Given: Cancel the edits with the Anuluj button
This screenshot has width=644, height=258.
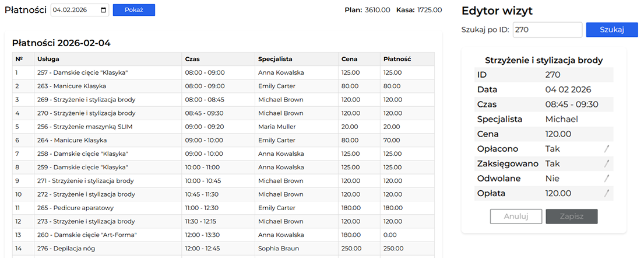Looking at the screenshot, I should click(x=516, y=217).
